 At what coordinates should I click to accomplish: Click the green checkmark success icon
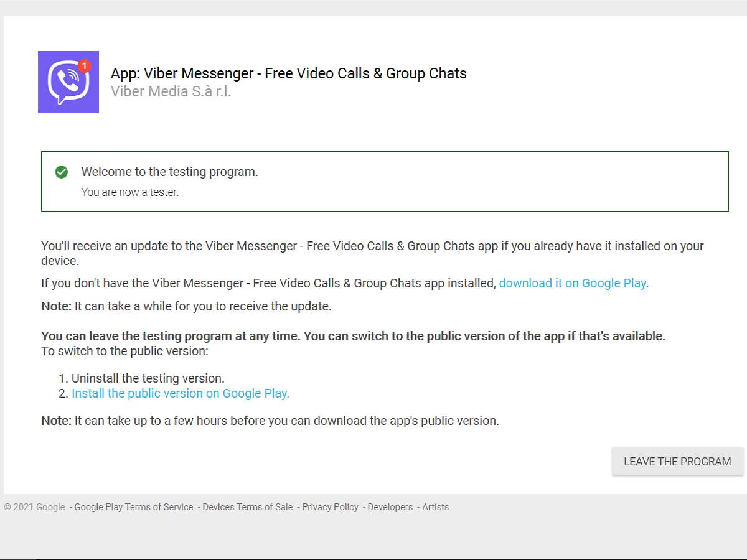[61, 172]
